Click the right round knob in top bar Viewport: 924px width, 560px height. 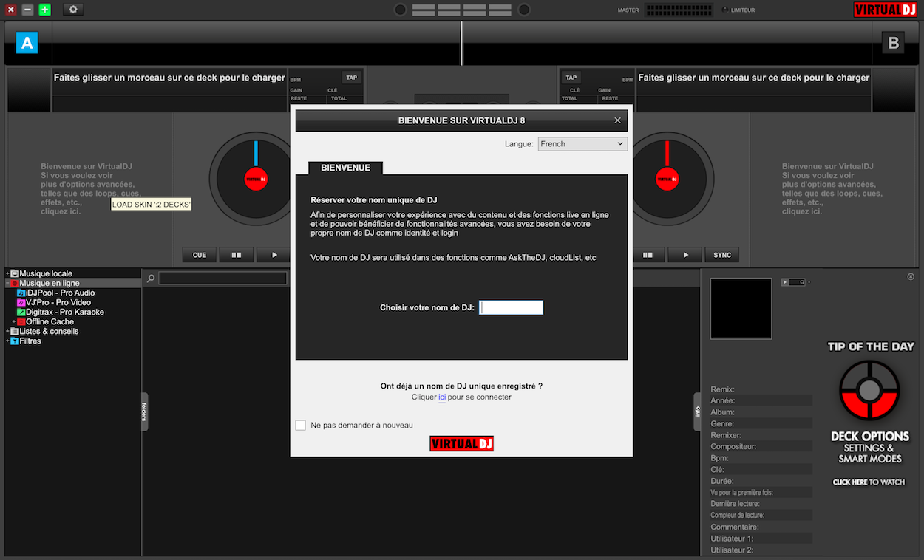(524, 10)
